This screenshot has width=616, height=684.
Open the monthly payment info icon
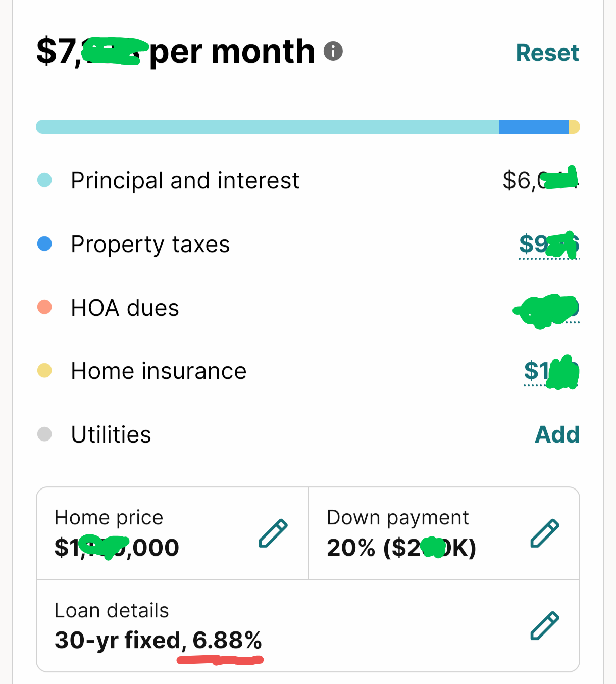pyautogui.click(x=333, y=51)
